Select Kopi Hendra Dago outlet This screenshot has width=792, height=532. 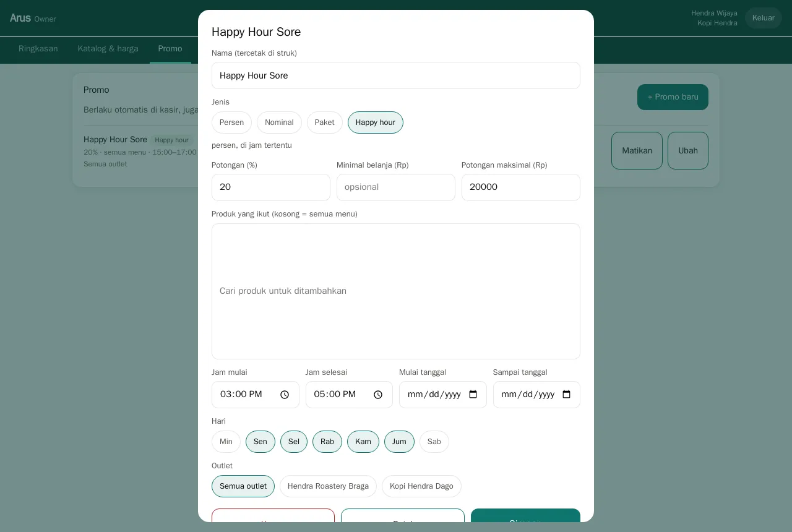(x=421, y=486)
